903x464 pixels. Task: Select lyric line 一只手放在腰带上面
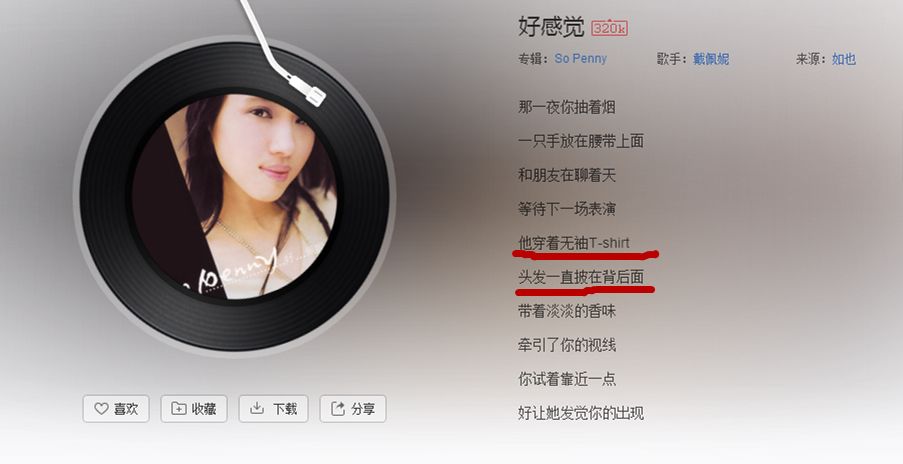[580, 141]
